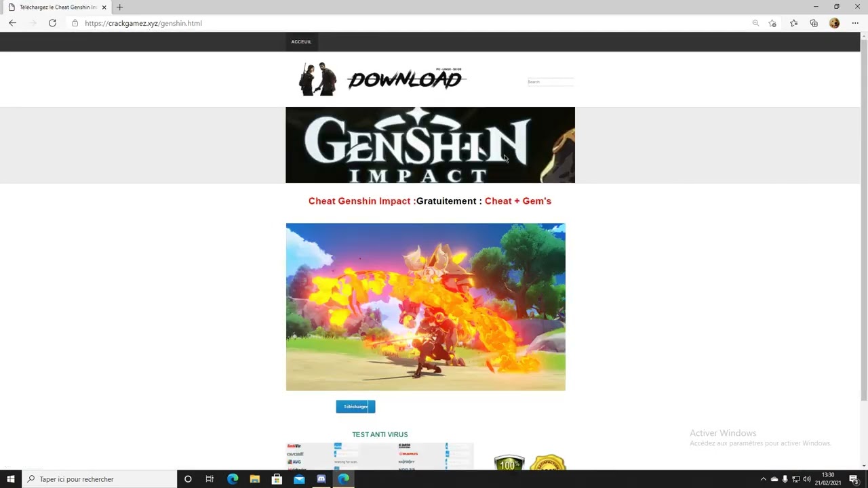Click the Cheat + Gem's red text

pos(518,201)
